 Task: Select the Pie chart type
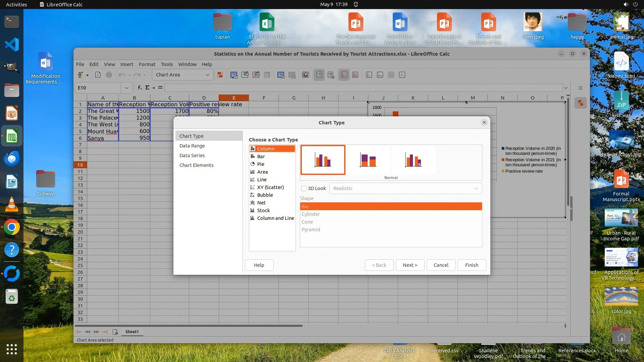(261, 164)
